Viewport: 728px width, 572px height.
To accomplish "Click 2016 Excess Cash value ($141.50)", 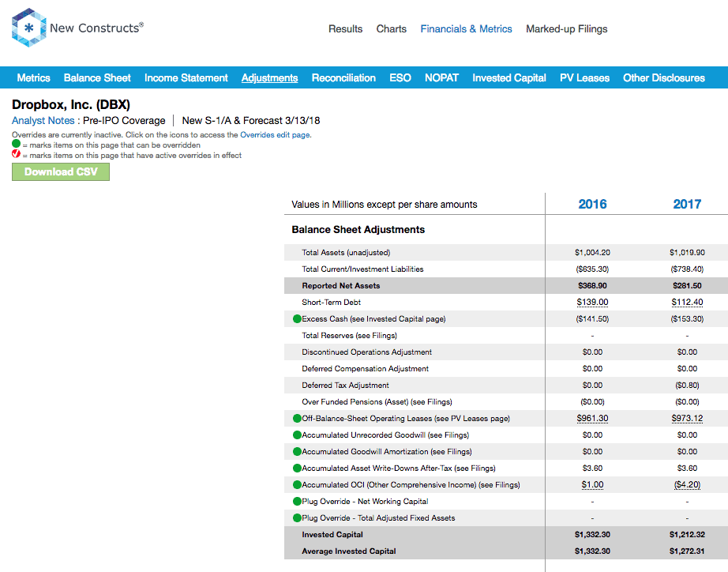I will click(x=592, y=318).
